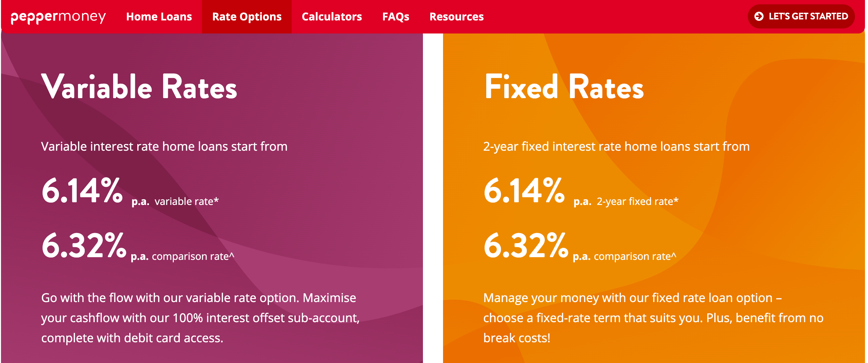Click the arrow icon in Let's Get Started
The width and height of the screenshot is (868, 363).
point(759,16)
